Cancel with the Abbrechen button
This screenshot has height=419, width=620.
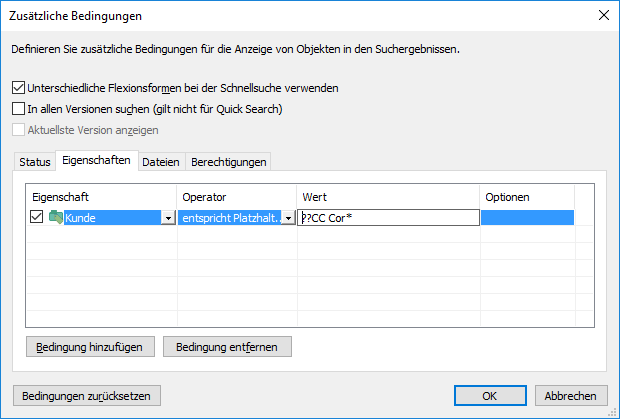(571, 396)
